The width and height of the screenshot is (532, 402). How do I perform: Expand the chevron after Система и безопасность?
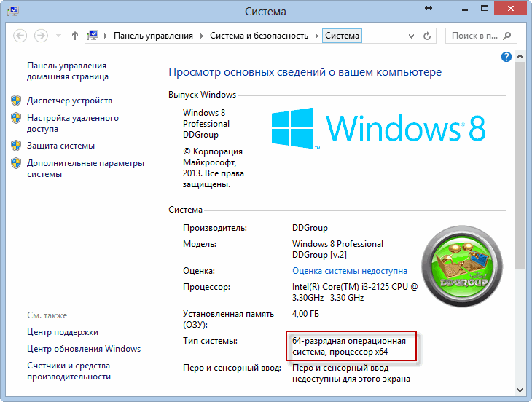click(317, 36)
